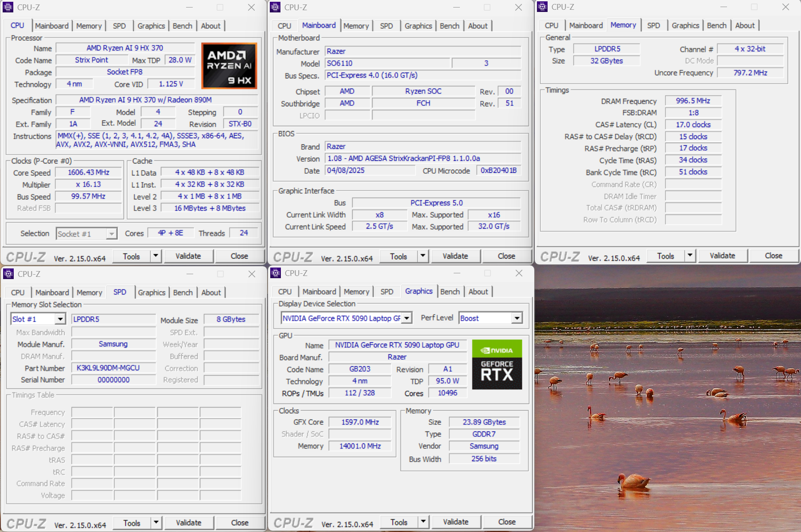Click the GPU TDP value 95.0 W
Viewport: 801px width, 532px height.
(x=447, y=381)
